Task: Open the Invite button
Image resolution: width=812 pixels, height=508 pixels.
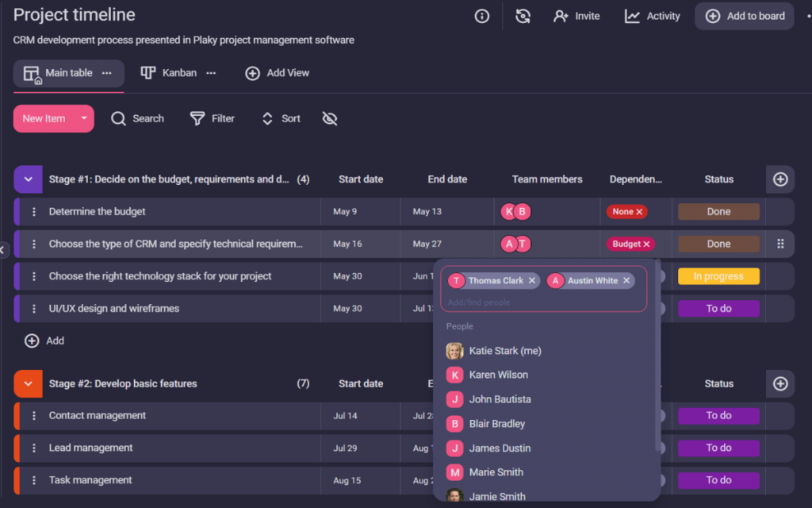Action: (576, 16)
